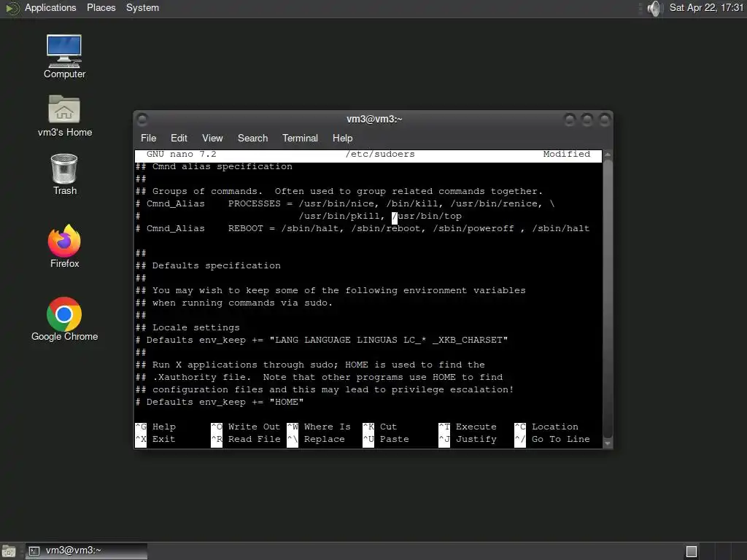The height and width of the screenshot is (560, 747).
Task: Open the terminal Edit menu
Action: click(x=179, y=138)
